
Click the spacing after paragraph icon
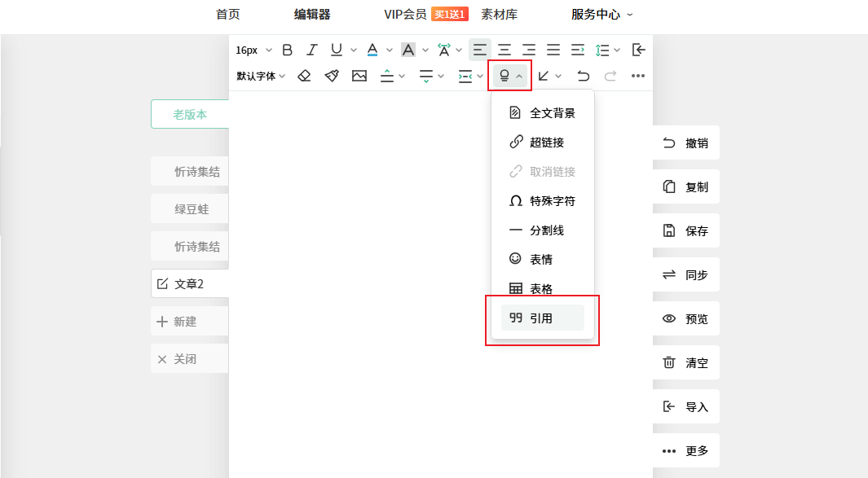426,76
